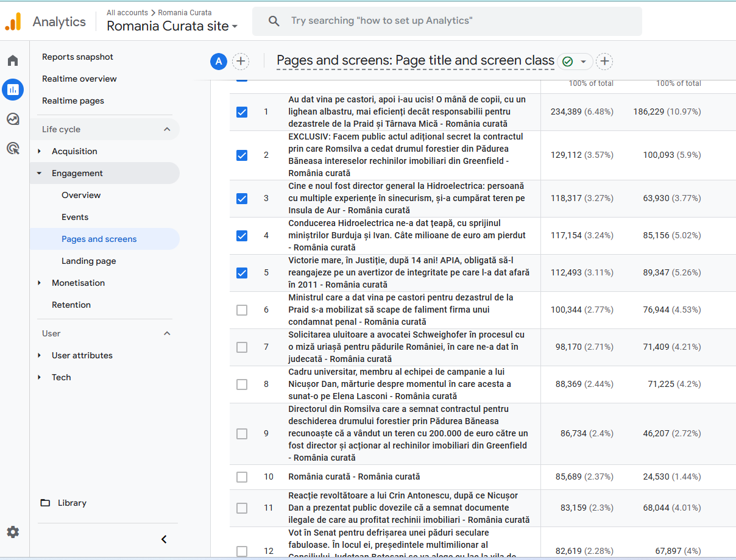
Task: Click the Google Analytics logo
Action: point(13,21)
